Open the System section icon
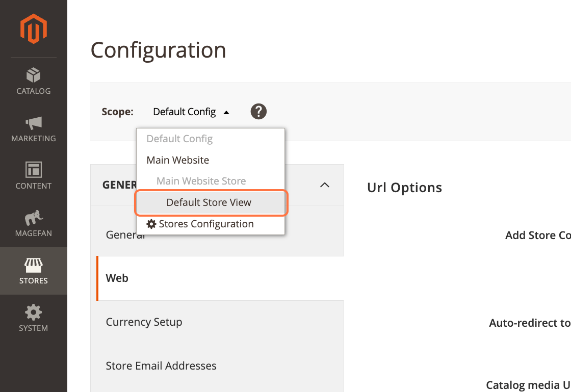 pyautogui.click(x=33, y=318)
